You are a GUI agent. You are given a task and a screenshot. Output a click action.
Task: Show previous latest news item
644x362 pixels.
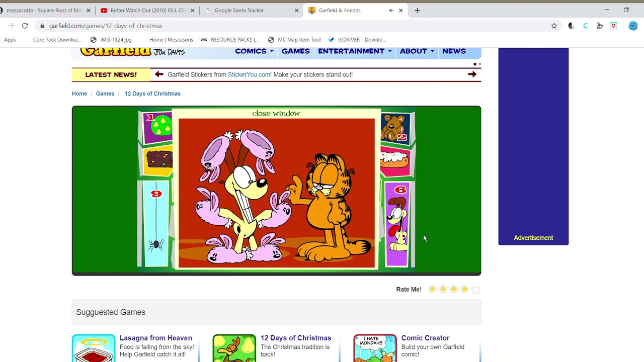pos(159,74)
